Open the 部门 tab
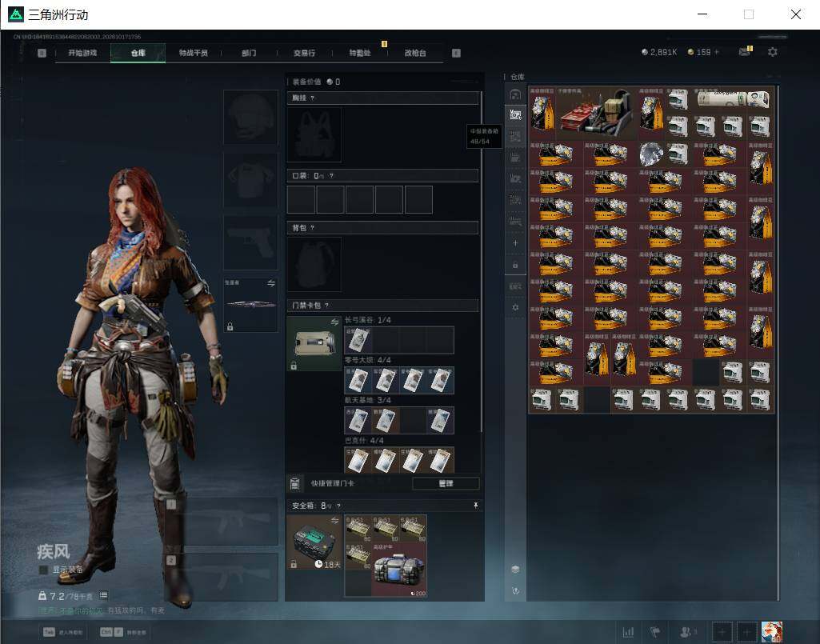This screenshot has height=644, width=820. [249, 53]
